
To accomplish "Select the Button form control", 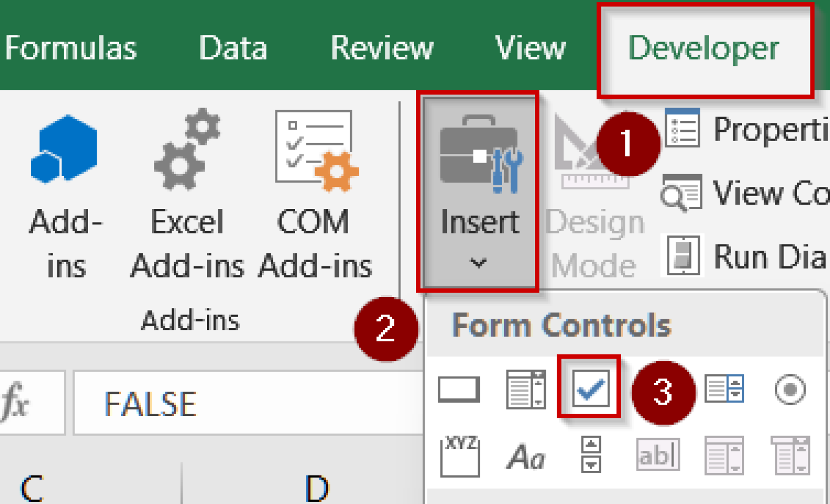I will (459, 388).
